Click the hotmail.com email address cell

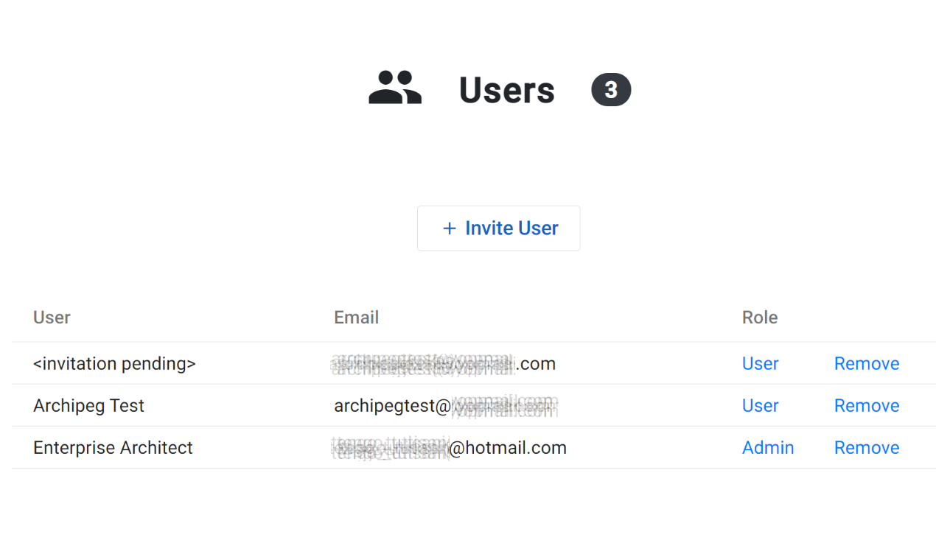point(449,448)
